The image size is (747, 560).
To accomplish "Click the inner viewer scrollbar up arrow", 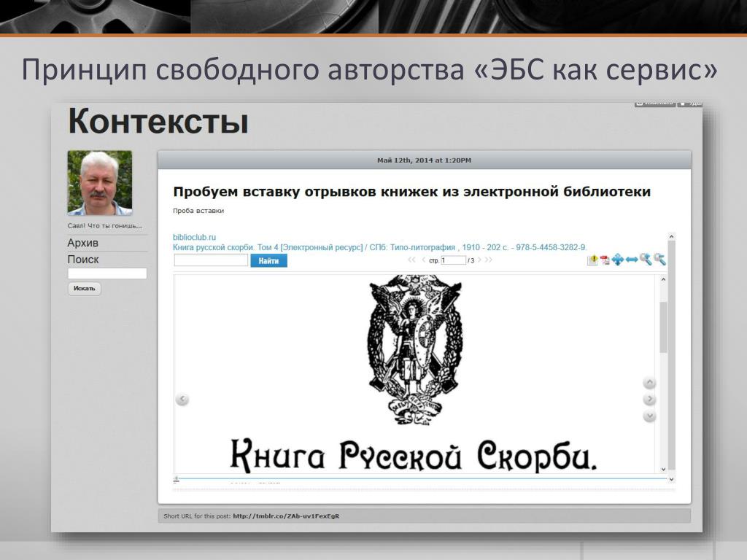I will pos(663,279).
